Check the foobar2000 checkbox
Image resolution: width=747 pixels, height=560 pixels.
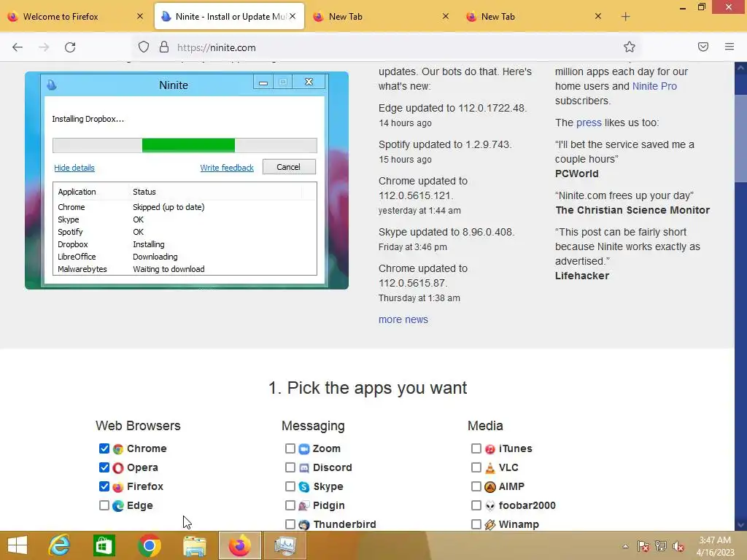point(476,506)
